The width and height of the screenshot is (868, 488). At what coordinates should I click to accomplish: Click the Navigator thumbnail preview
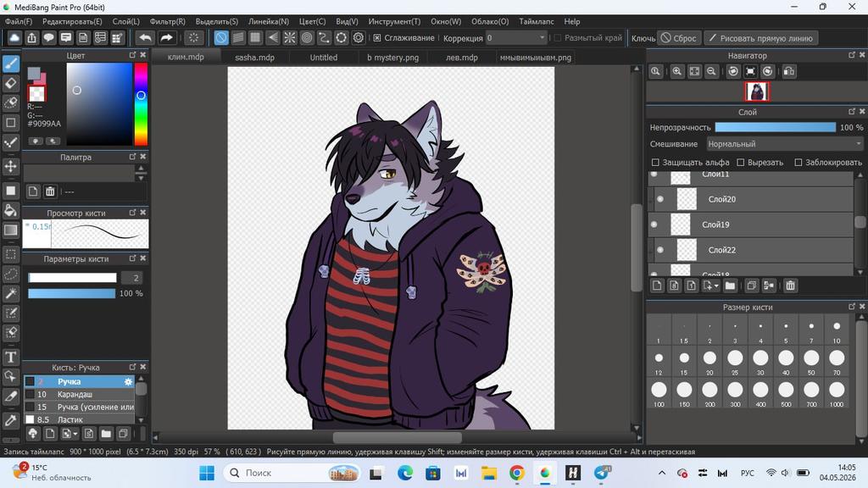(757, 91)
